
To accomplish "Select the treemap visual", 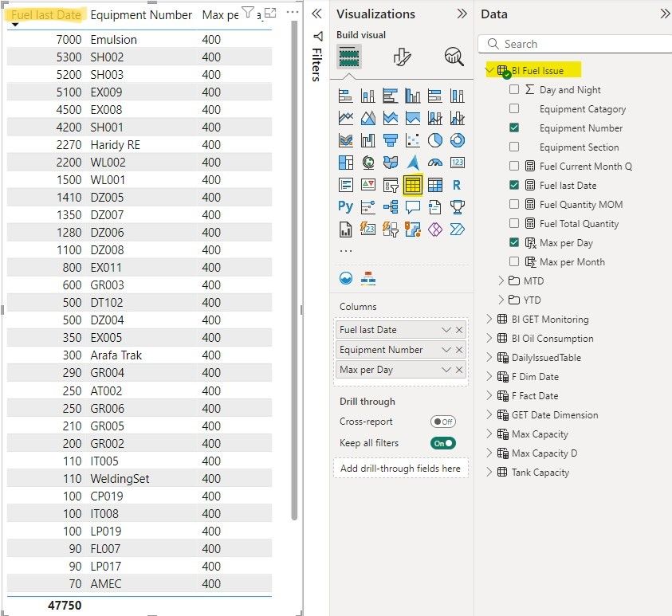I will click(345, 163).
